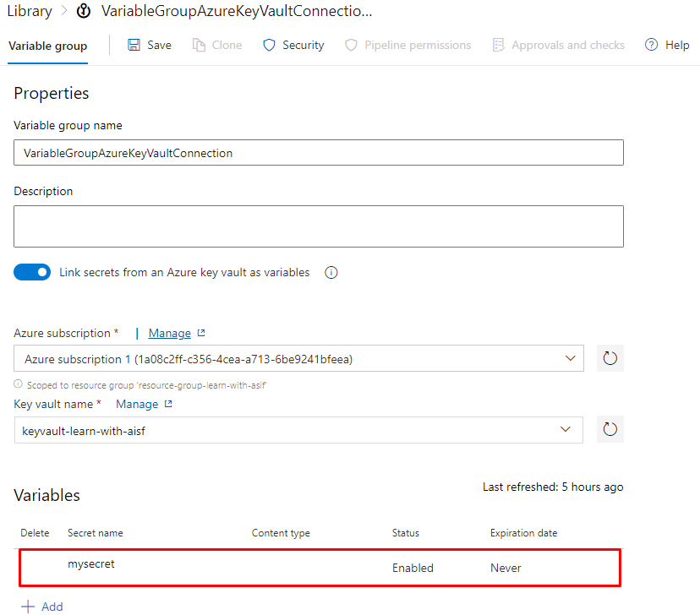700x615 pixels.
Task: Open Pipeline permissions
Action: click(x=408, y=45)
